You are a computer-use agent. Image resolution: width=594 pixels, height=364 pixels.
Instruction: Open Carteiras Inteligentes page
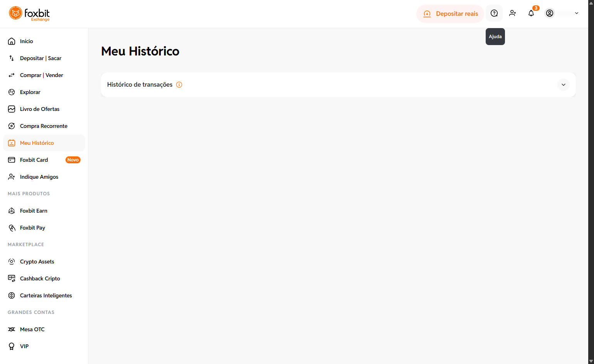(44, 295)
